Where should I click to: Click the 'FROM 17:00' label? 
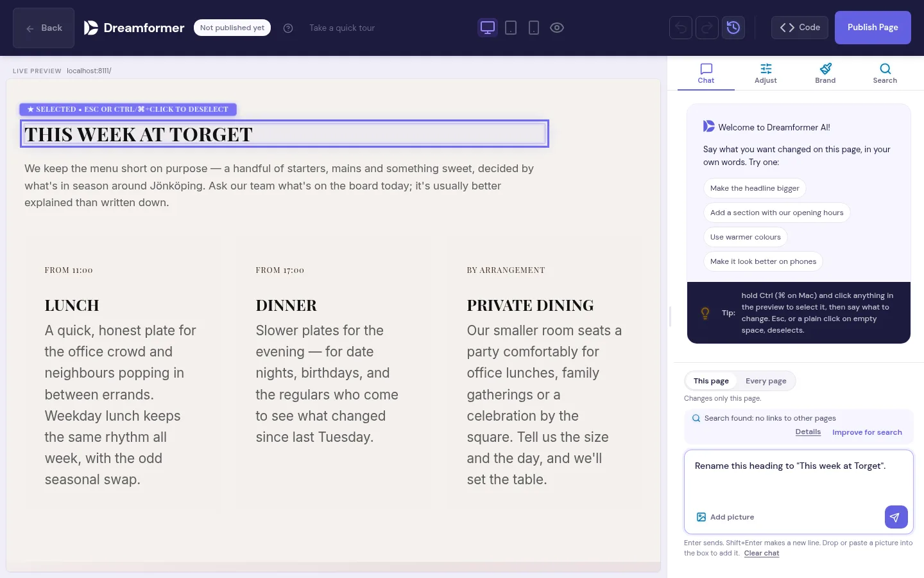(280, 270)
